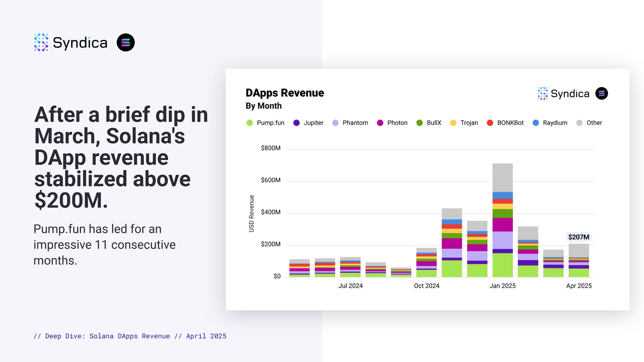The height and width of the screenshot is (362, 644).
Task: Click the Other legend gray dot
Action: pyautogui.click(x=579, y=123)
